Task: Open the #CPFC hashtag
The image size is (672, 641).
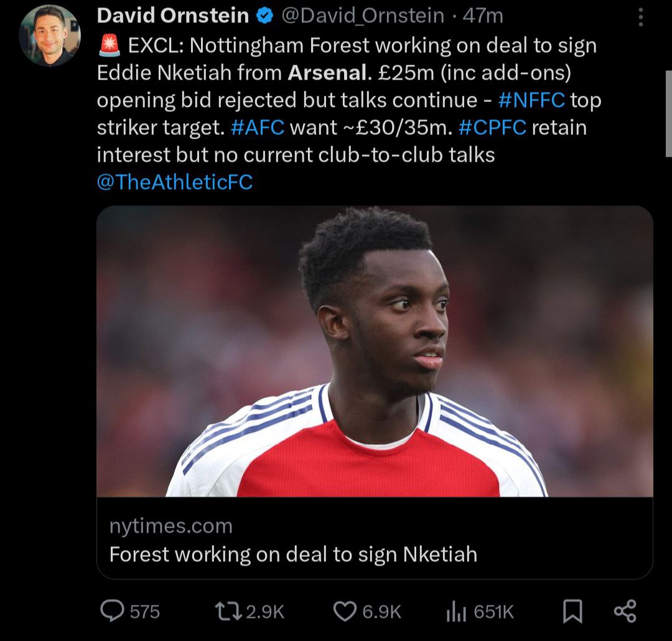Action: point(492,127)
